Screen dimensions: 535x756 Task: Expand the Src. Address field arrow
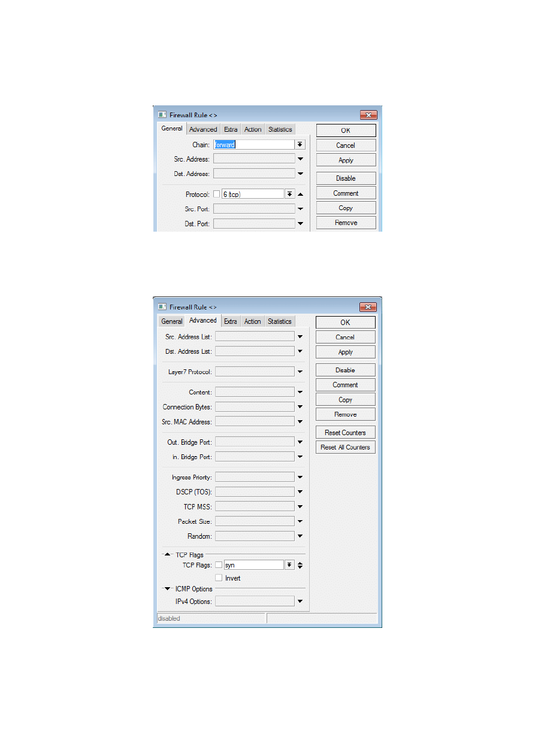300,159
